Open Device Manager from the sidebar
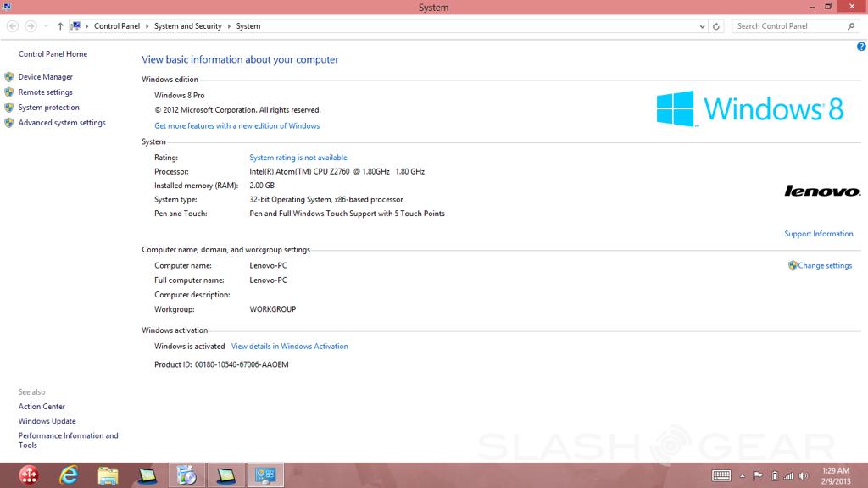868x488 pixels. click(x=46, y=77)
